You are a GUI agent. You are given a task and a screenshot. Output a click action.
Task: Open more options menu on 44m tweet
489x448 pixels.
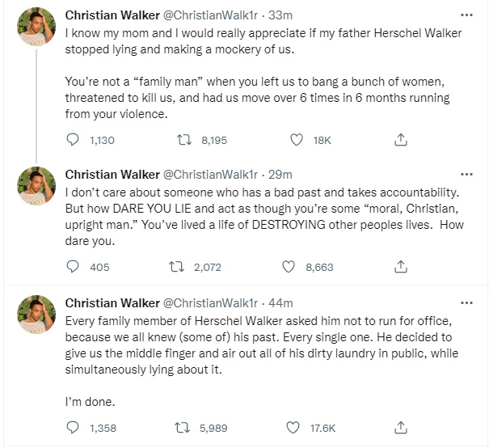466,302
